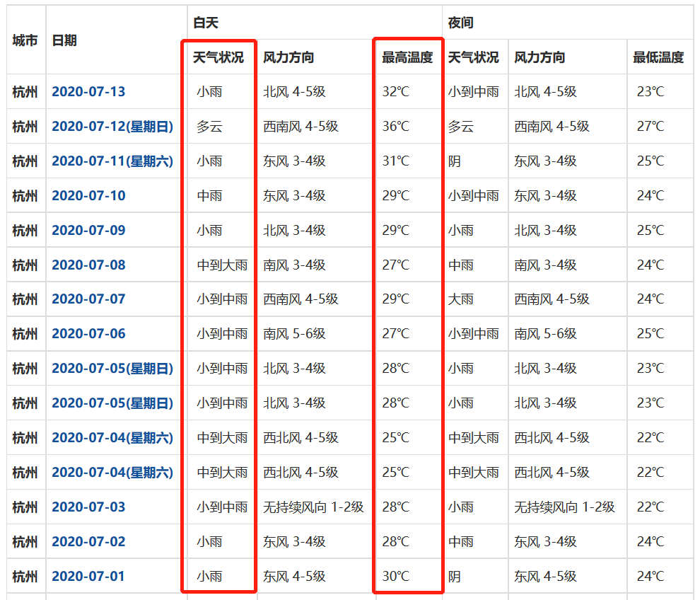The width and height of the screenshot is (700, 600).
Task: Open the 2020-07-13 date link
Action: tap(88, 92)
